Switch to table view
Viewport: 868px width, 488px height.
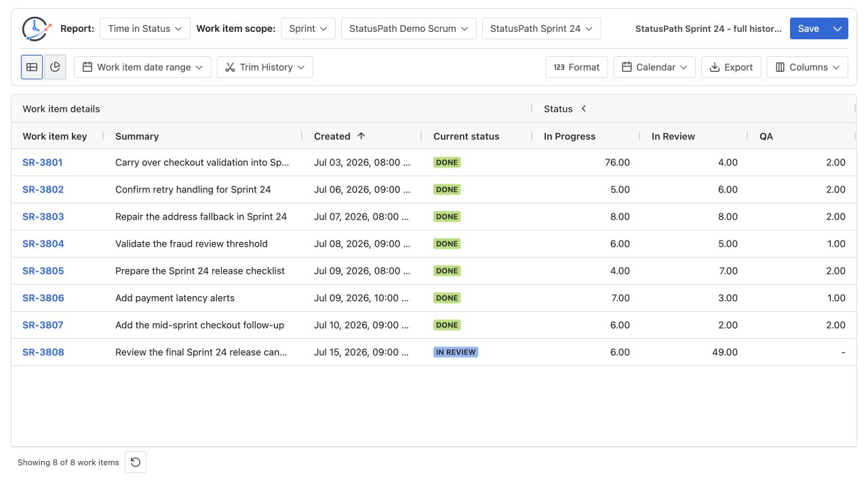32,67
